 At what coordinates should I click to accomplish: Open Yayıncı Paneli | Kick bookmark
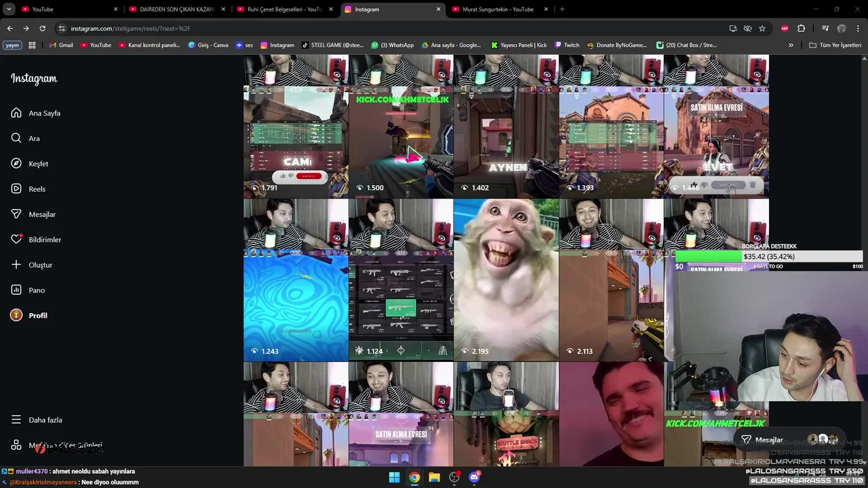click(518, 45)
